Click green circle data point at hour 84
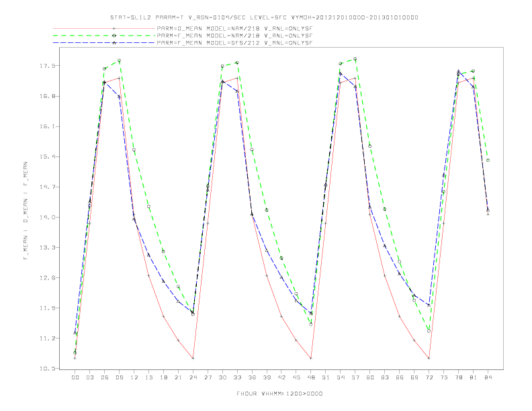The height and width of the screenshot is (411, 532). point(488,160)
